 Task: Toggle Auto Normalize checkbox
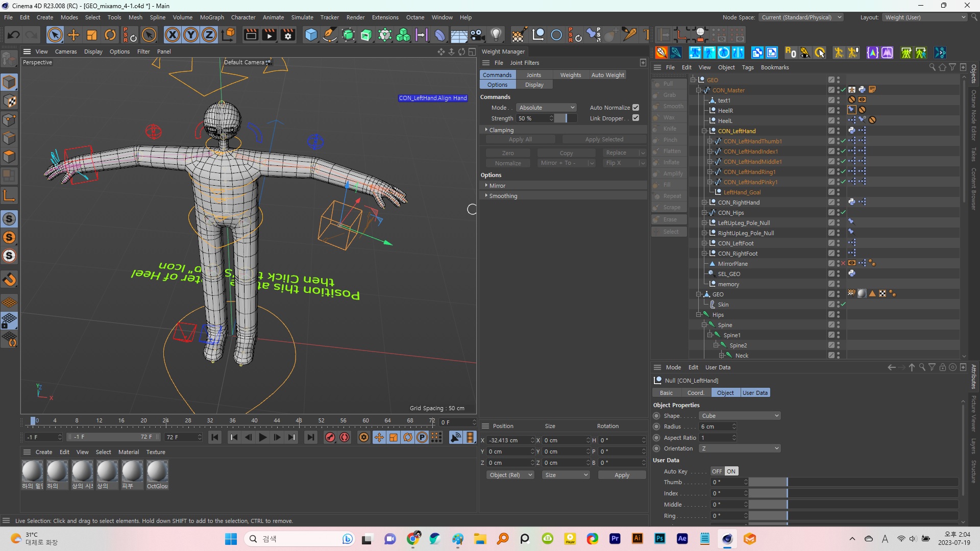pyautogui.click(x=635, y=108)
